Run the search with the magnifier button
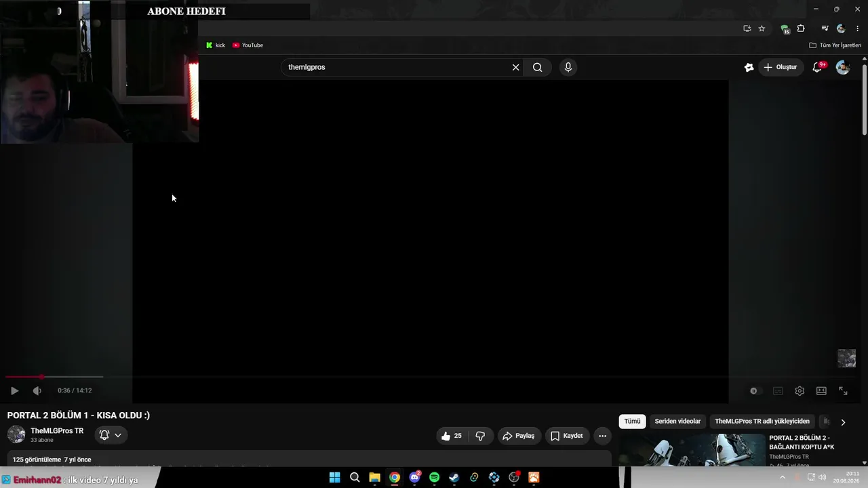 pos(537,67)
